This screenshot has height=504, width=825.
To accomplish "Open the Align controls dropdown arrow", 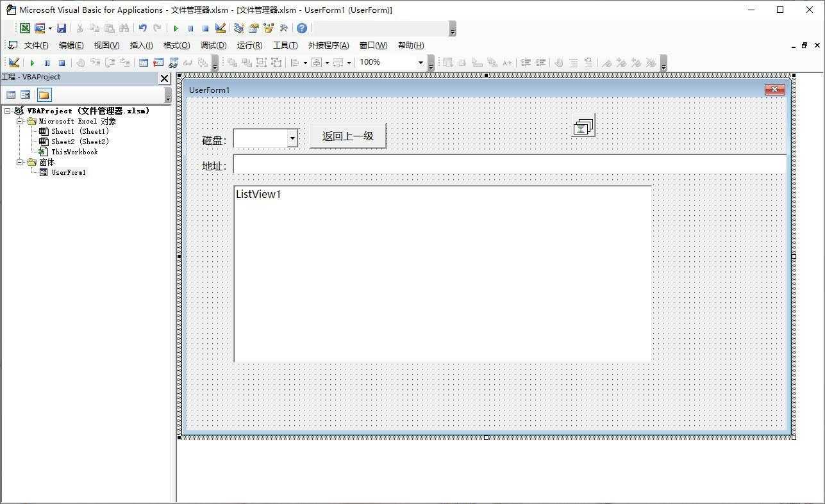I will (x=305, y=63).
